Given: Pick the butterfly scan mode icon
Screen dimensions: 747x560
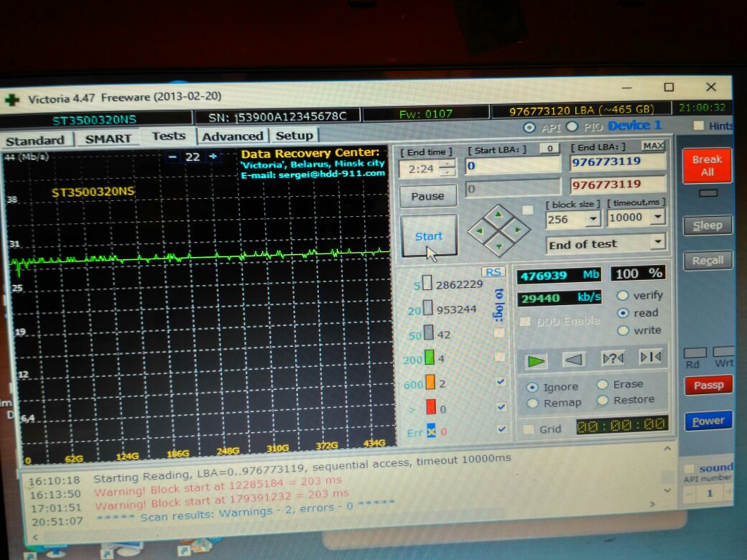Looking at the screenshot, I should [650, 357].
